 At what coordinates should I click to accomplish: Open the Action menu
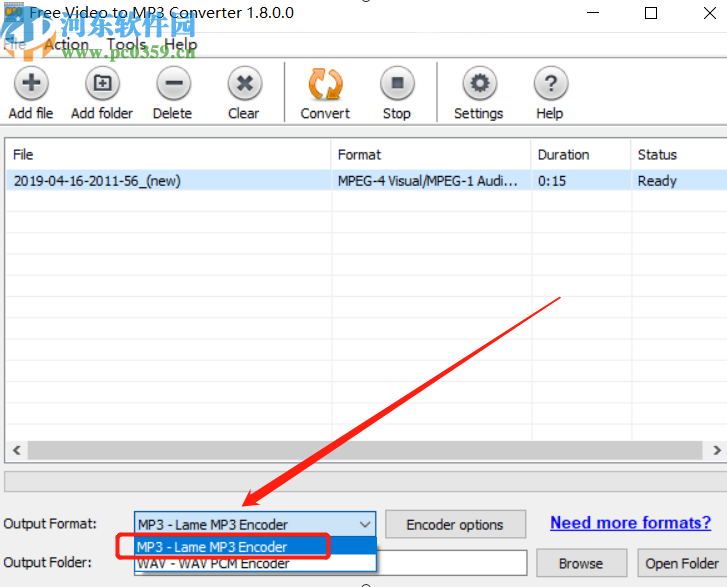point(66,45)
